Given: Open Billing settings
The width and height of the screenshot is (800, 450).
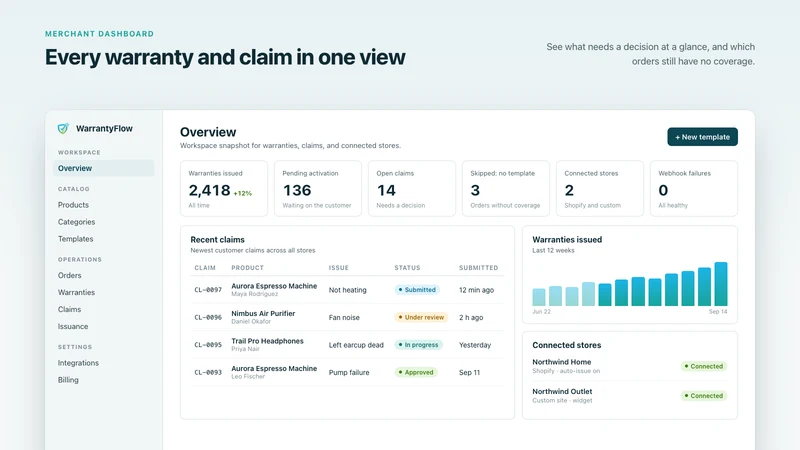Looking at the screenshot, I should pyautogui.click(x=68, y=380).
